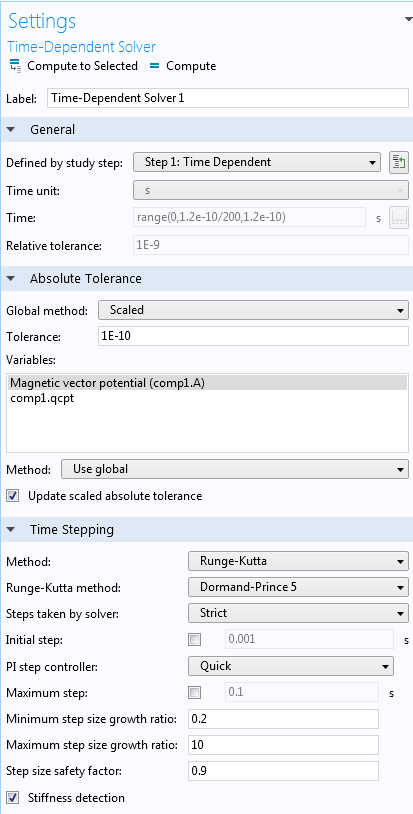This screenshot has width=413, height=814.
Task: Select comp1.qcpt in Variables list
Action: coord(43,399)
